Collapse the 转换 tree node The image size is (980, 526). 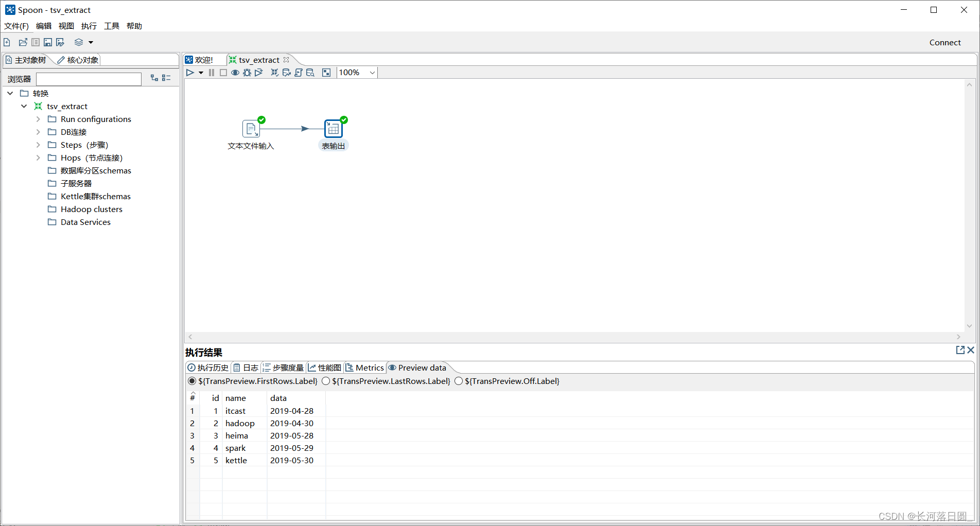pyautogui.click(x=10, y=93)
